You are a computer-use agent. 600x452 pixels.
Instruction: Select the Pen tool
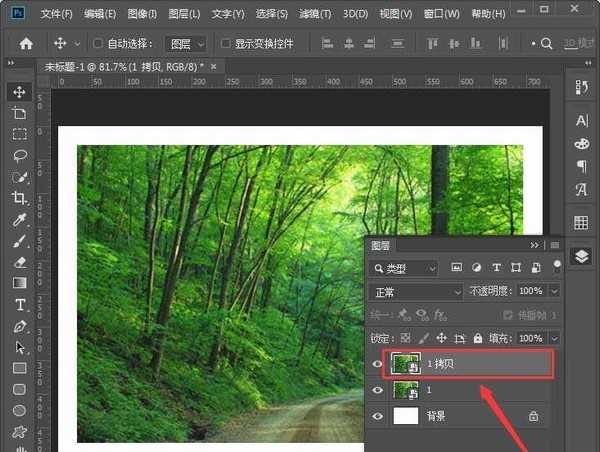19,326
